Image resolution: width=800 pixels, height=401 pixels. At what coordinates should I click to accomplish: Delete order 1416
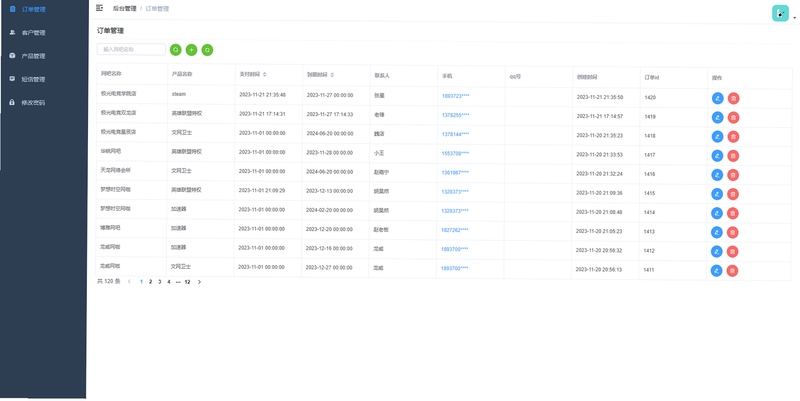733,175
